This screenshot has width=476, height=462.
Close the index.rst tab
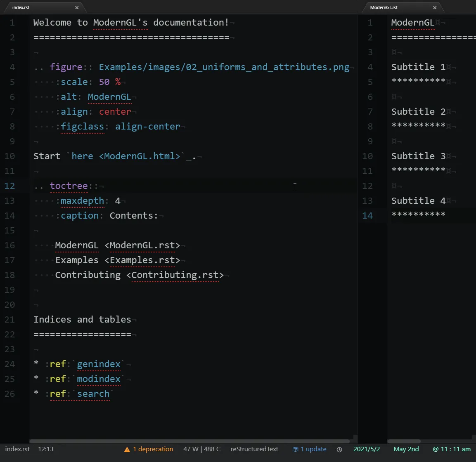tap(77, 7)
